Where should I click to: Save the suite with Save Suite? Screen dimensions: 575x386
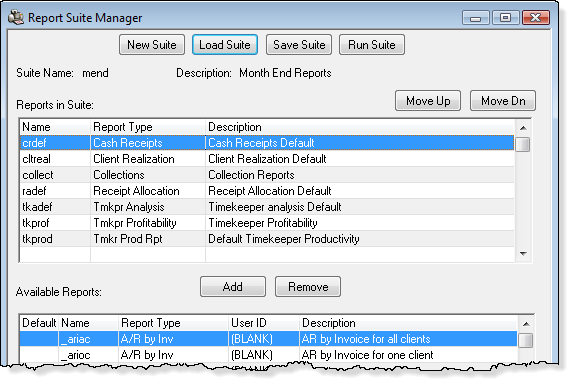299,45
